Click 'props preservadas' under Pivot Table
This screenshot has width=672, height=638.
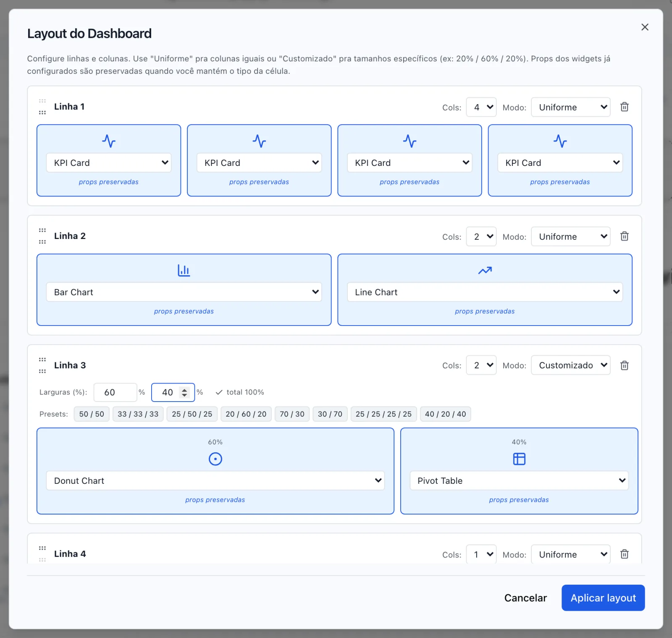pos(519,500)
